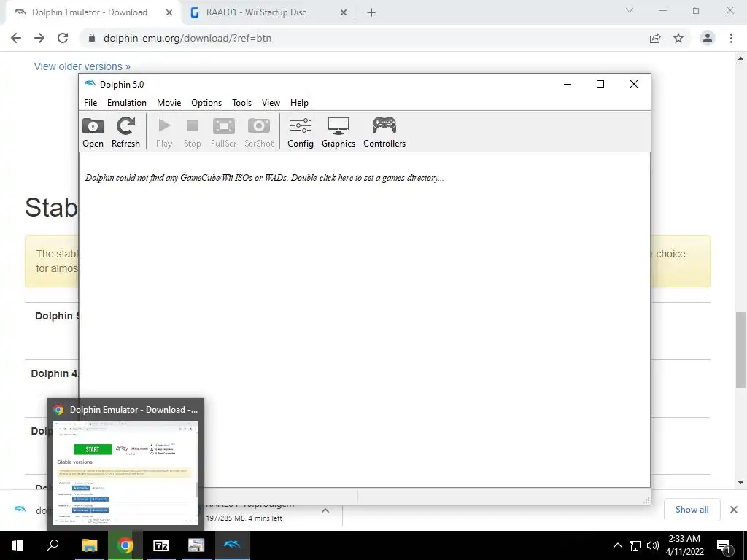Close the RAAE01 Wii Startup Disc tab

[x=344, y=12]
